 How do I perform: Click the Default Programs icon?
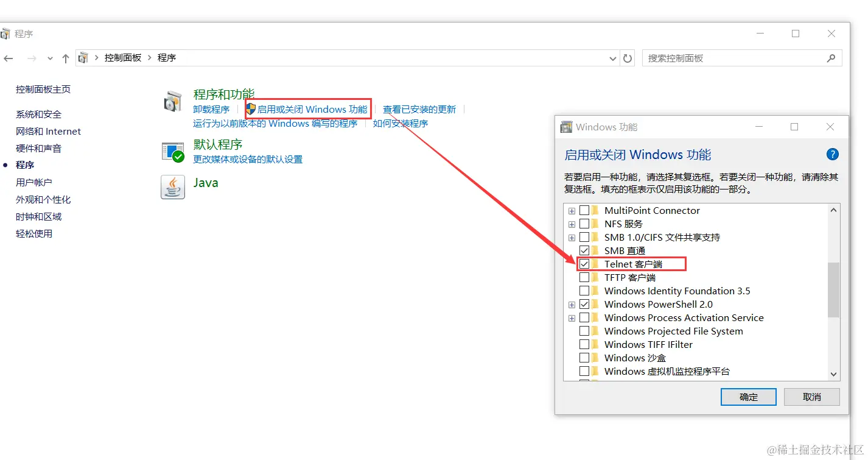[173, 152]
